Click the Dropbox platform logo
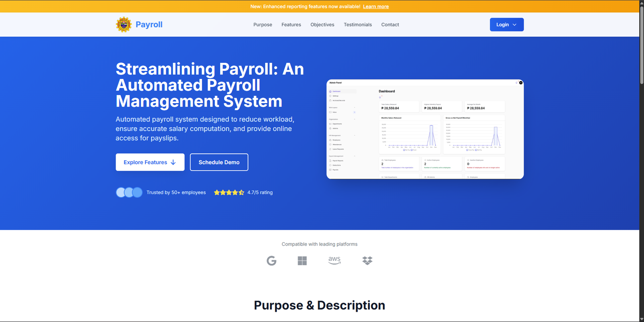This screenshot has height=322, width=644. coord(367,261)
